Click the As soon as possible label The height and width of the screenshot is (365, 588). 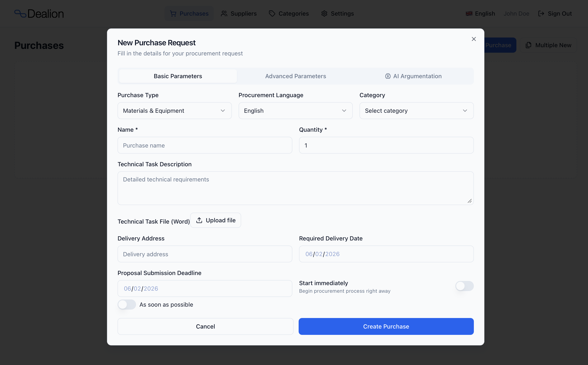166,305
